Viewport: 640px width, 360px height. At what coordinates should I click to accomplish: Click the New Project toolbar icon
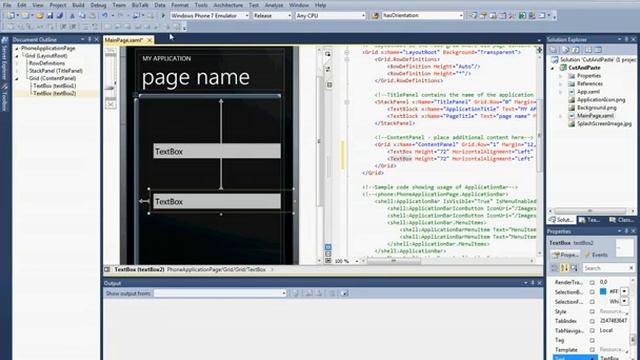tap(10, 16)
